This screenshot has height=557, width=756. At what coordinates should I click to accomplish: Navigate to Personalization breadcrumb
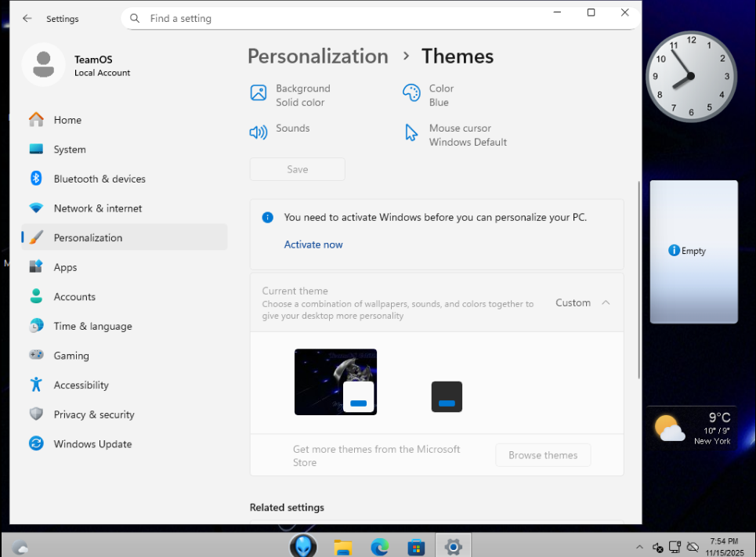tap(317, 56)
